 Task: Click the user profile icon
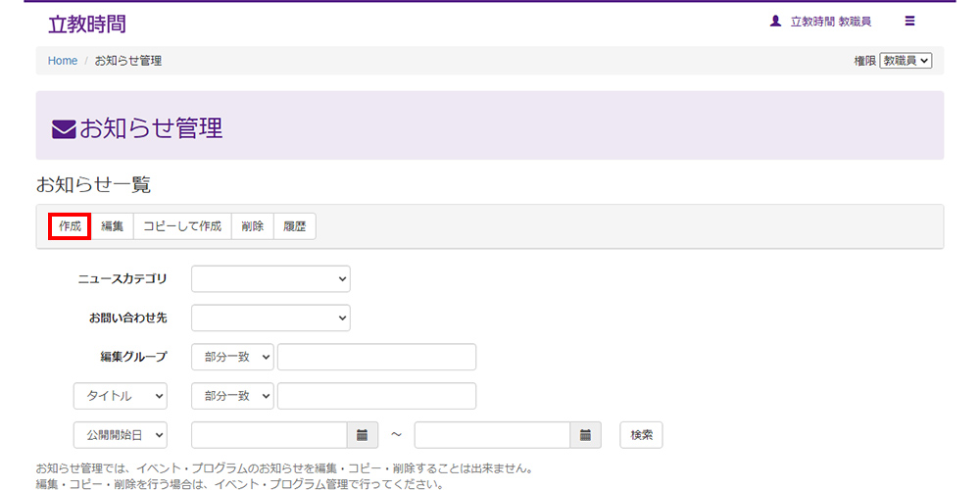pos(776,21)
